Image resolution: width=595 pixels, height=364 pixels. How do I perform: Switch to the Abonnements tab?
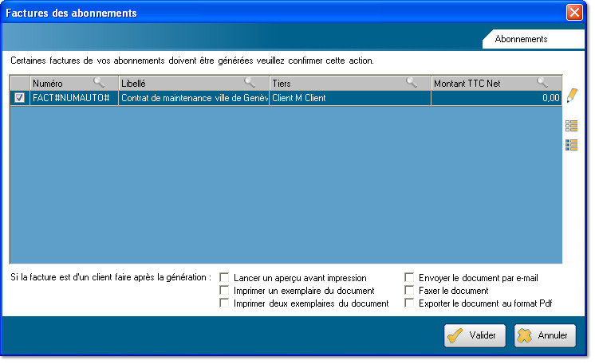pyautogui.click(x=521, y=38)
